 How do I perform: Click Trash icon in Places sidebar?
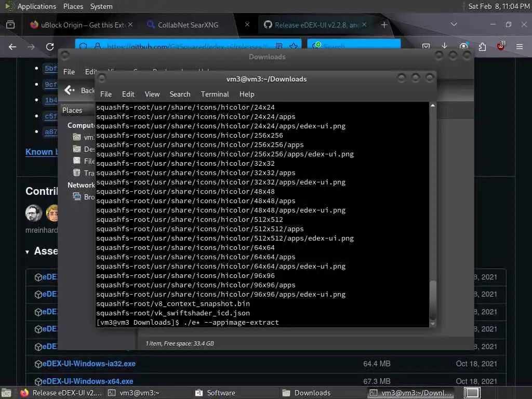point(77,172)
